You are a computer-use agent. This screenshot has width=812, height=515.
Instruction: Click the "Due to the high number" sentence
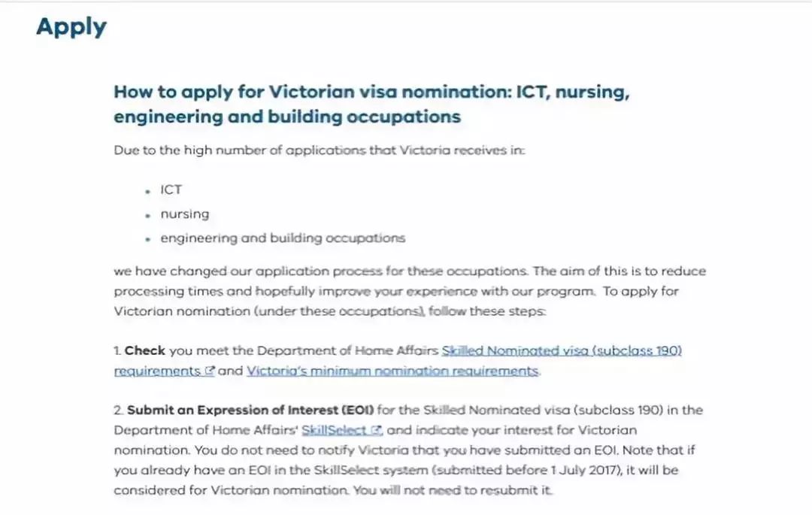319,150
